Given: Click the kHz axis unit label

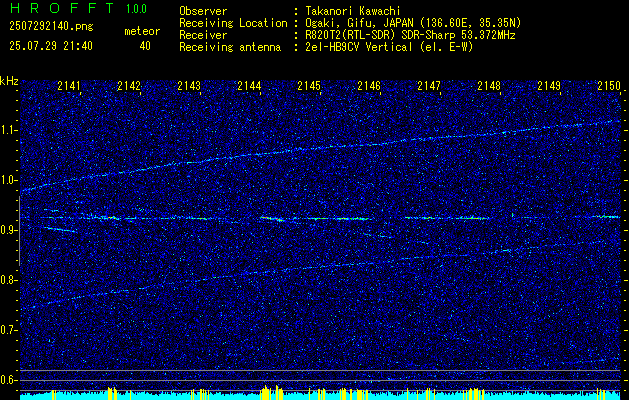Looking at the screenshot, I should click(9, 81).
